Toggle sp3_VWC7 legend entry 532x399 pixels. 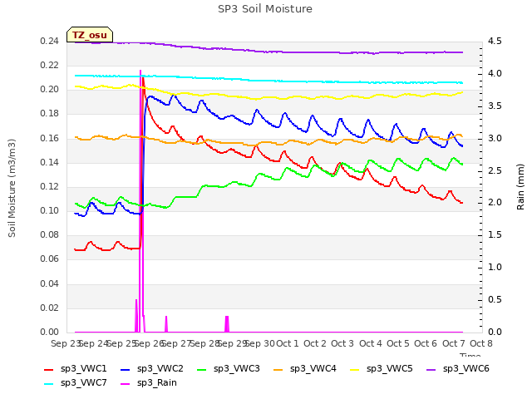click(x=76, y=383)
